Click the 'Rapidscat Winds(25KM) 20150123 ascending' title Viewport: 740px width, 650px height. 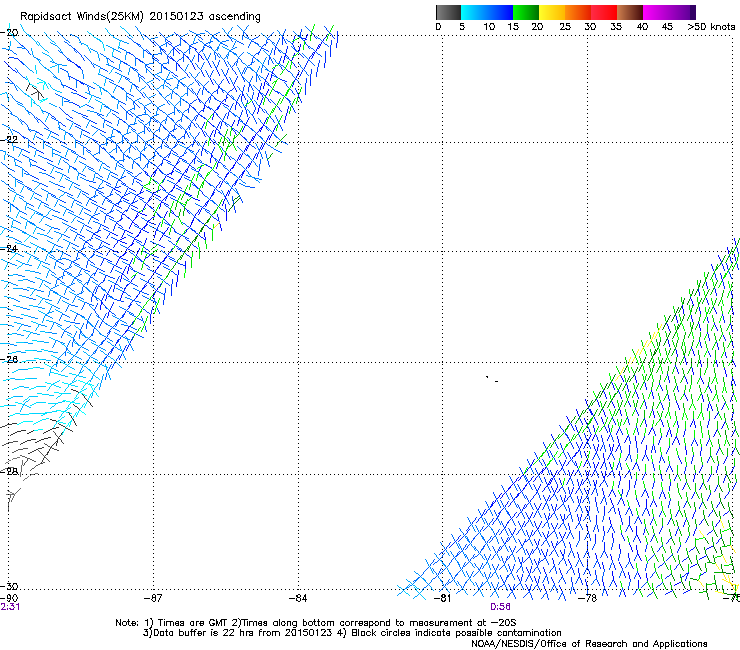pos(140,17)
